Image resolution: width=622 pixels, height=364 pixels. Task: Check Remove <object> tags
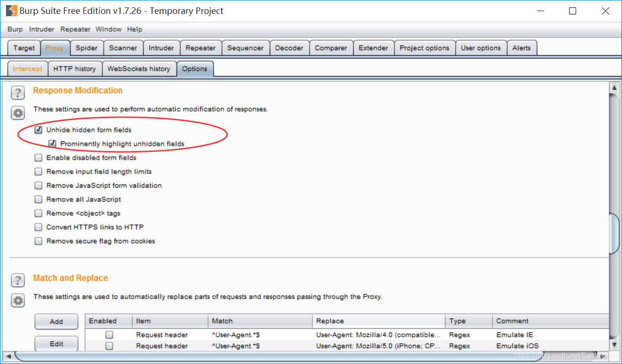click(38, 213)
